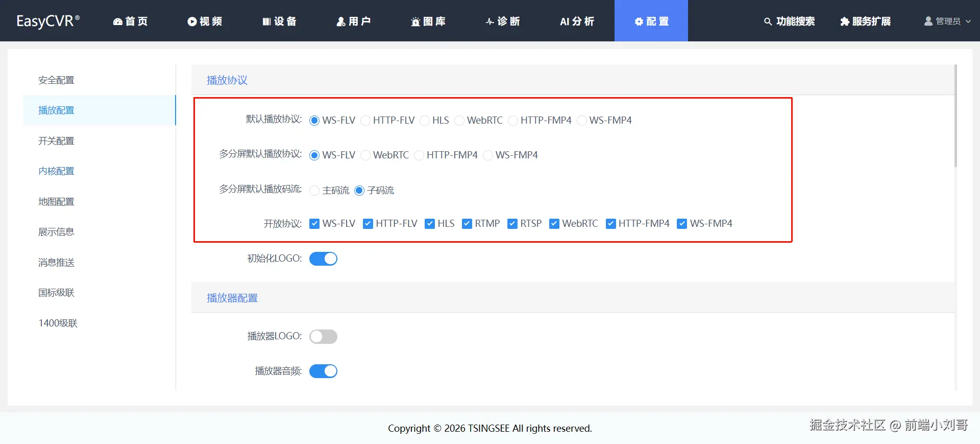The height and width of the screenshot is (444, 980).
Task: Open 服务扩展 service extensions
Action: click(866, 21)
